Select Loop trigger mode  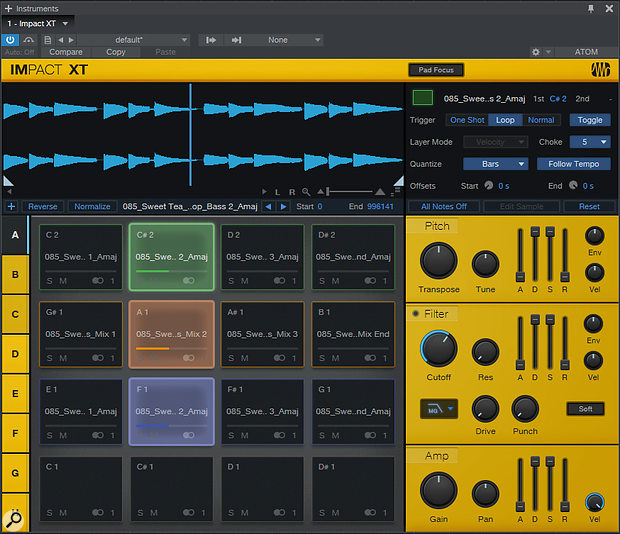click(505, 120)
